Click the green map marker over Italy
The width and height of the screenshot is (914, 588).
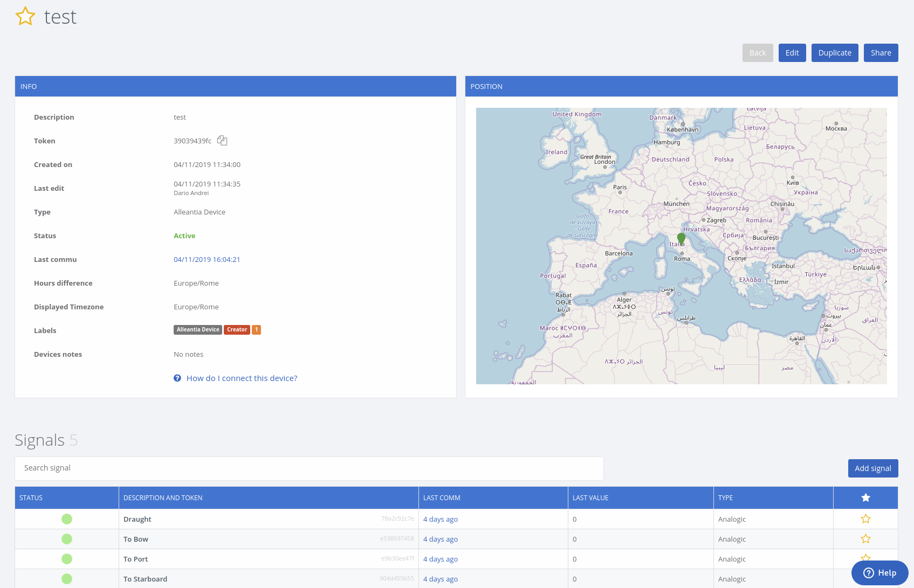[x=681, y=238]
